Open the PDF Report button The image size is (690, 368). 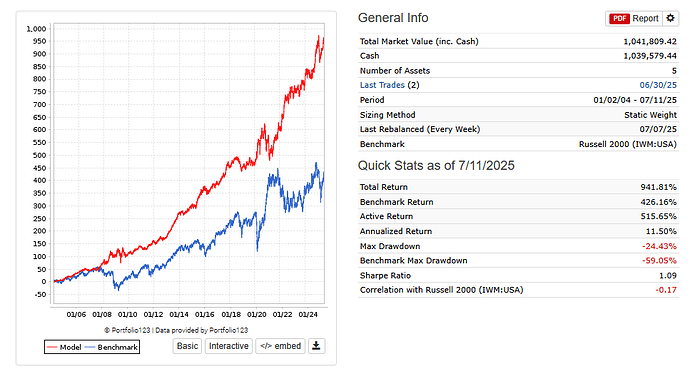pyautogui.click(x=634, y=18)
